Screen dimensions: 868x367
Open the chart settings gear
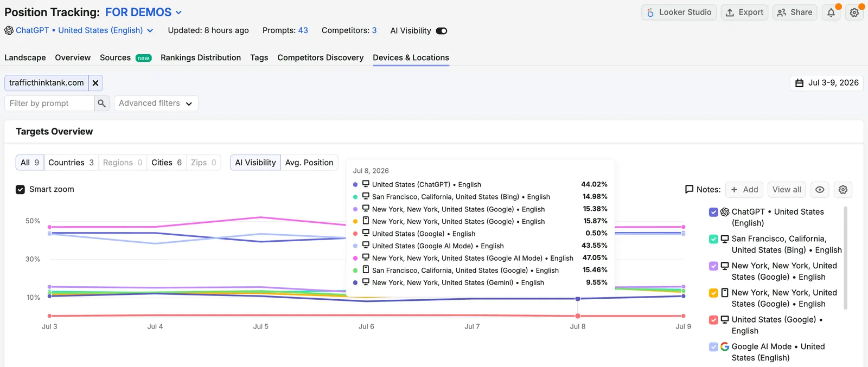[843, 189]
